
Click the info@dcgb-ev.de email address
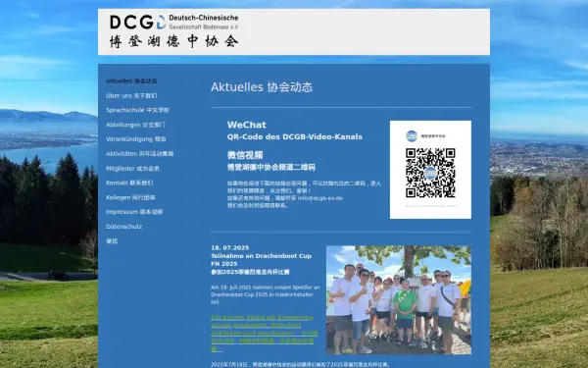coord(319,198)
